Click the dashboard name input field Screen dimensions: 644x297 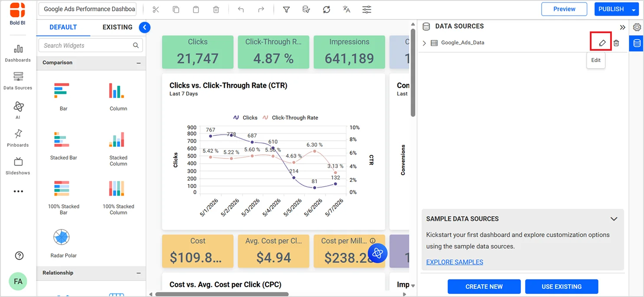[88, 9]
